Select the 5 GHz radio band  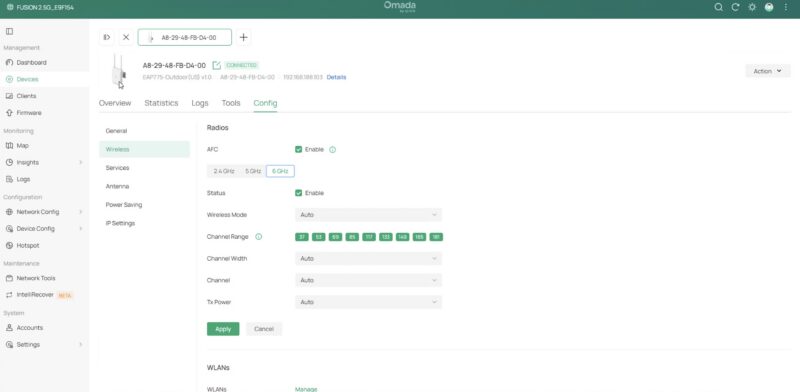pos(253,171)
